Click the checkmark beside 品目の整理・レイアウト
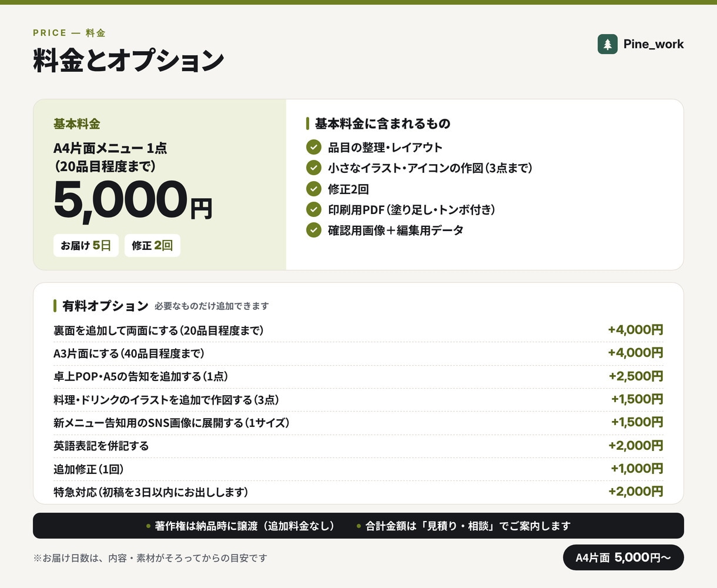This screenshot has height=588, width=717. point(314,147)
